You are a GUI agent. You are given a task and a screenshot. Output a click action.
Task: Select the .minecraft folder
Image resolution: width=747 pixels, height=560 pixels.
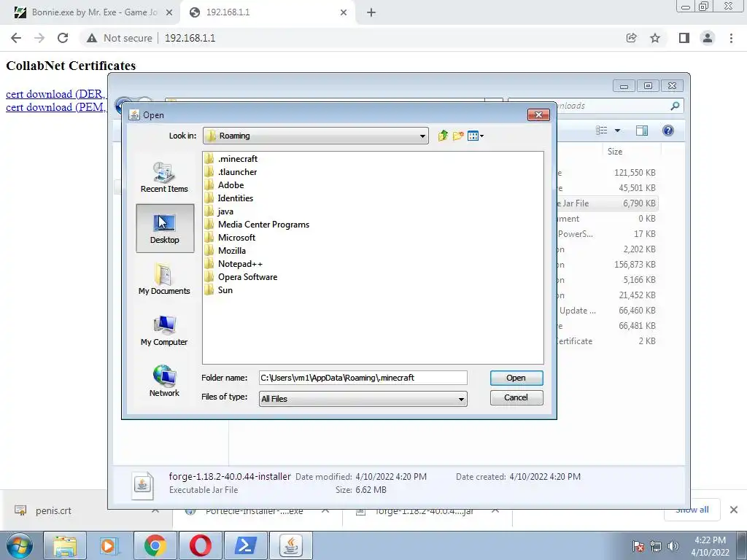pyautogui.click(x=231, y=158)
